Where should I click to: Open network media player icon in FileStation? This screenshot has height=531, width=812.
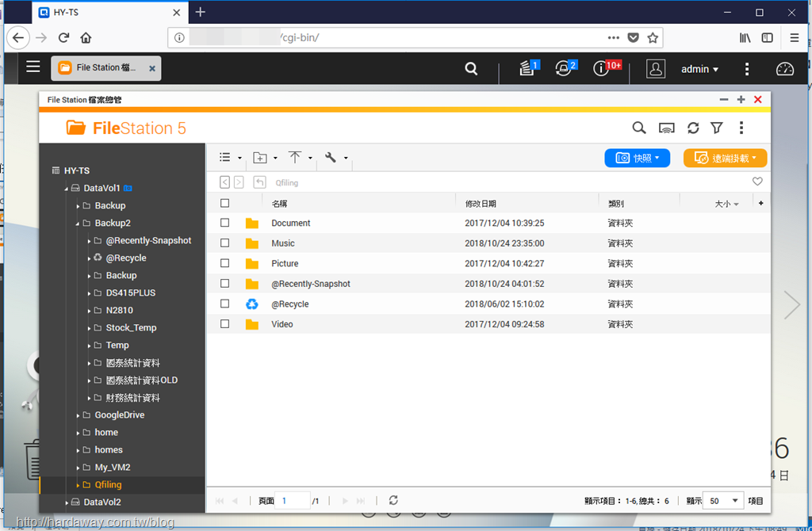pos(666,128)
